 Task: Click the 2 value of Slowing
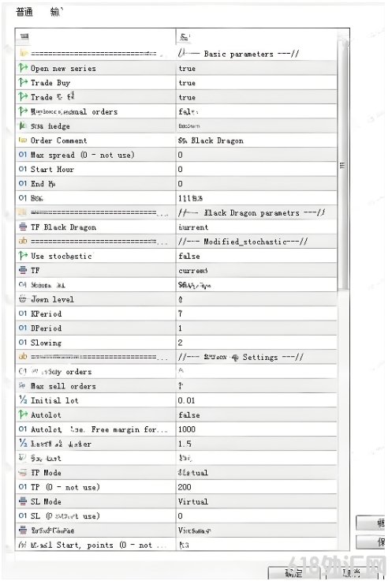click(x=181, y=343)
